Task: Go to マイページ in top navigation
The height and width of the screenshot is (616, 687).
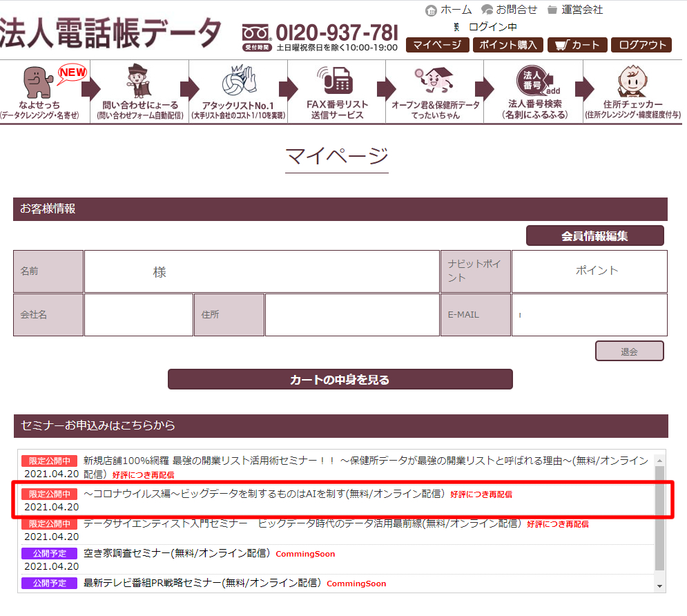Action: pyautogui.click(x=437, y=45)
